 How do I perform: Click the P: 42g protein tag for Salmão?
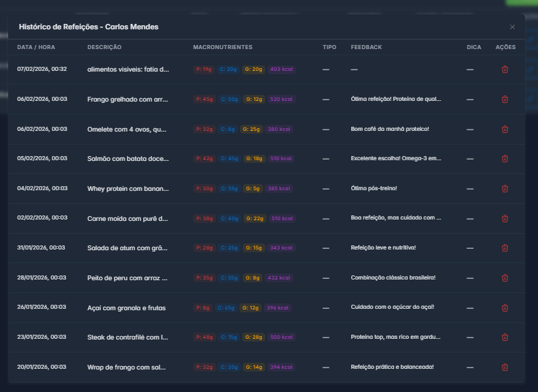tap(204, 159)
